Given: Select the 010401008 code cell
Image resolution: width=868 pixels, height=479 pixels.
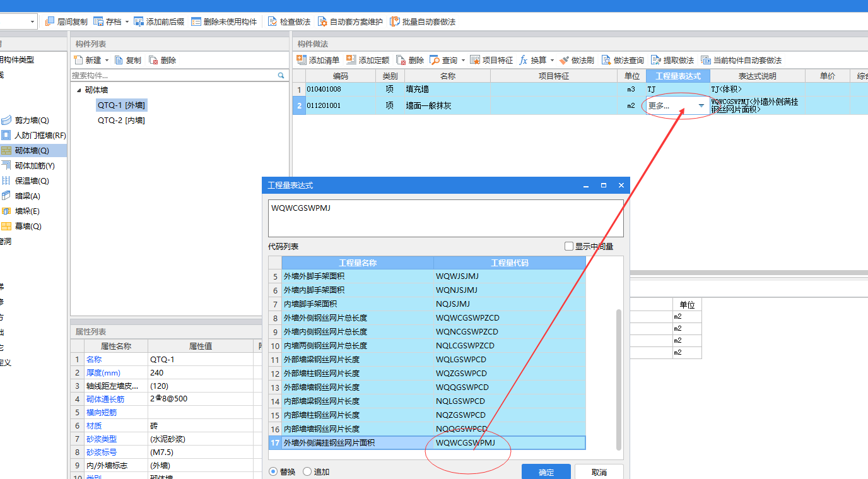Looking at the screenshot, I should coord(341,90).
